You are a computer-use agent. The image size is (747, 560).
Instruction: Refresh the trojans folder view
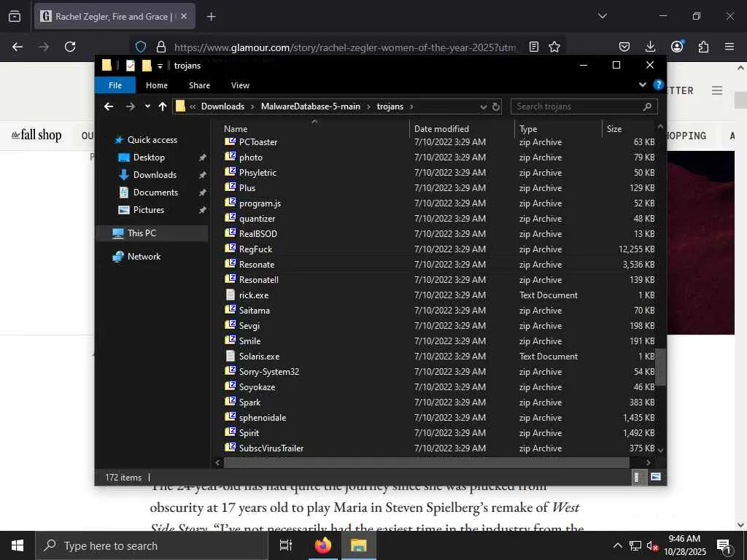pyautogui.click(x=496, y=106)
